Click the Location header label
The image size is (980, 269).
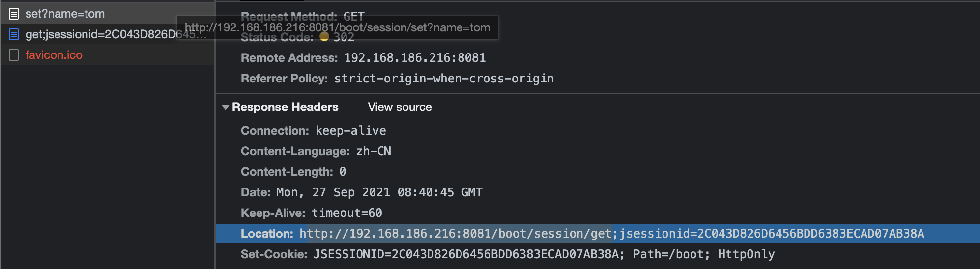(x=267, y=234)
